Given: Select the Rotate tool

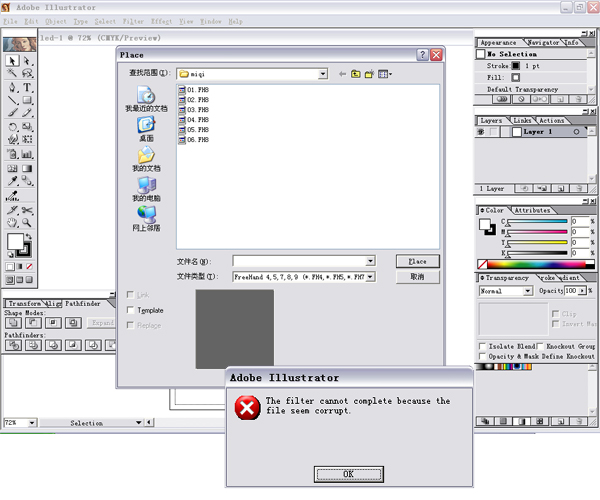Looking at the screenshot, I should 12,127.
